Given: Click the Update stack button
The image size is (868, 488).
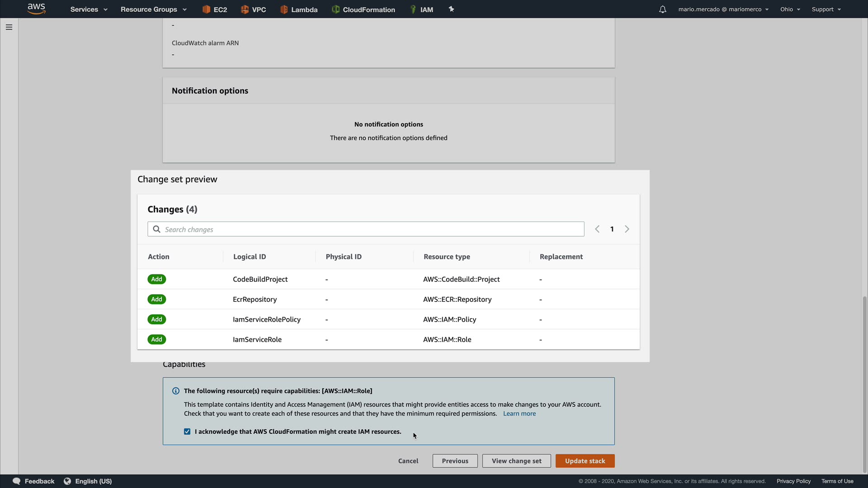Looking at the screenshot, I should (585, 461).
